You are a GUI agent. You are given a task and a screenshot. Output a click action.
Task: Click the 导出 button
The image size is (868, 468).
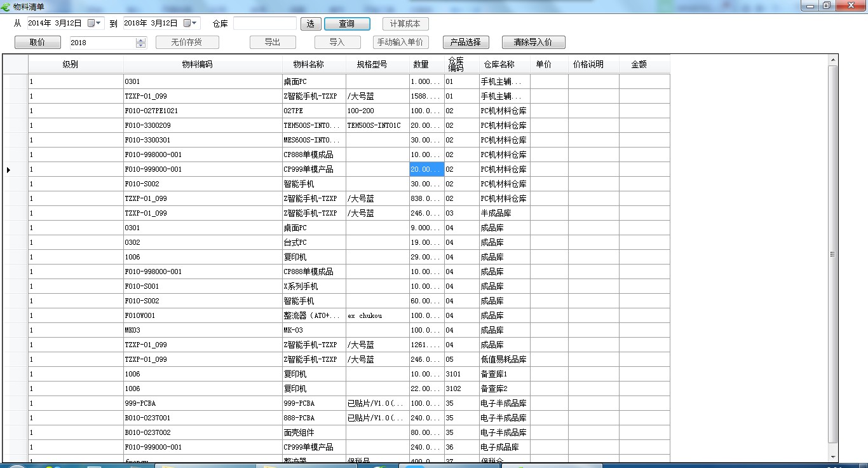point(273,43)
